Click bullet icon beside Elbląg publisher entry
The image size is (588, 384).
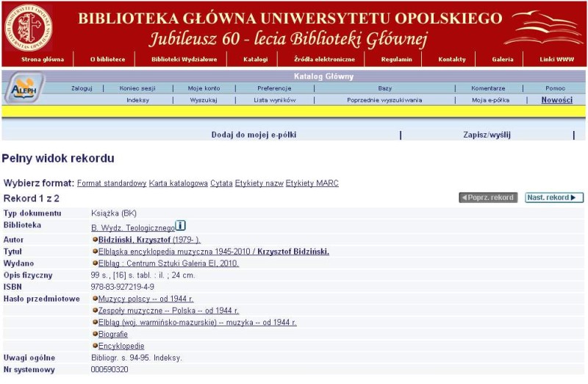tap(95, 263)
